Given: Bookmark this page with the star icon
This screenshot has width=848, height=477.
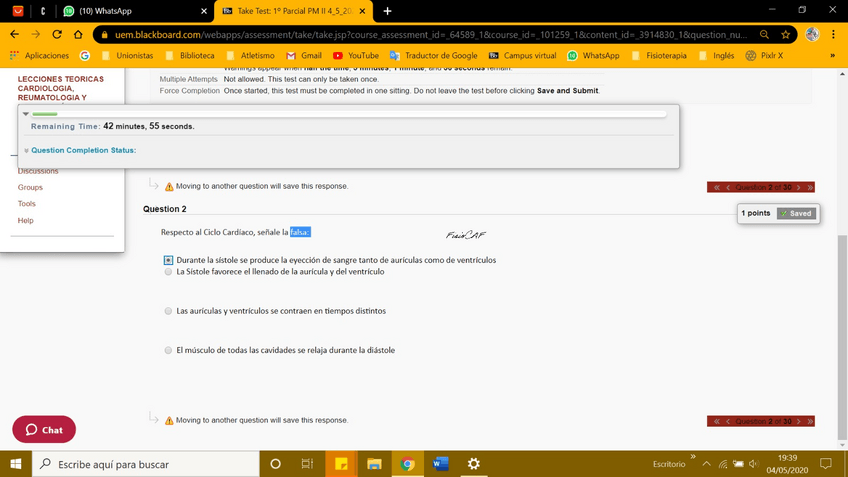Looking at the screenshot, I should coord(785,34).
